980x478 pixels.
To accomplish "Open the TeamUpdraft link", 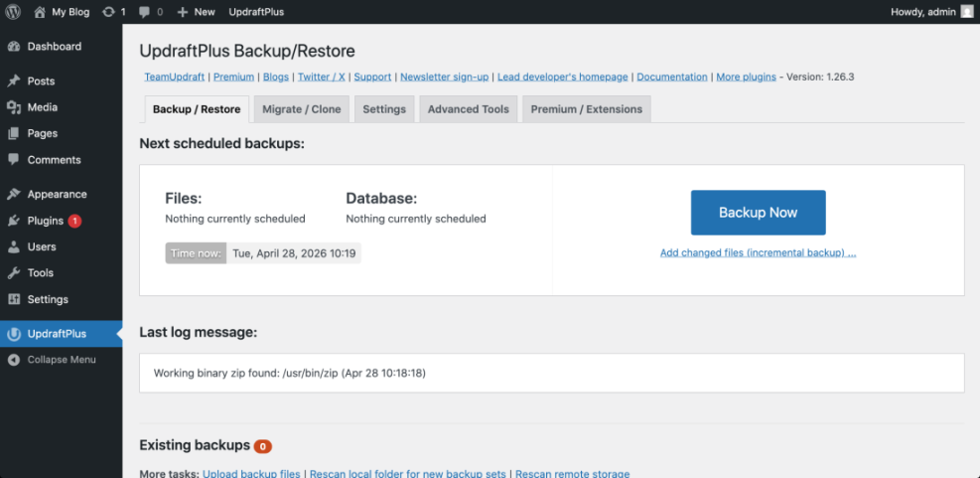I will coord(175,77).
